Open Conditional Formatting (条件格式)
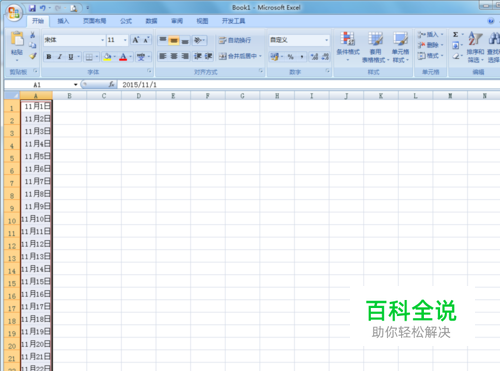The height and width of the screenshot is (371, 500). click(348, 46)
